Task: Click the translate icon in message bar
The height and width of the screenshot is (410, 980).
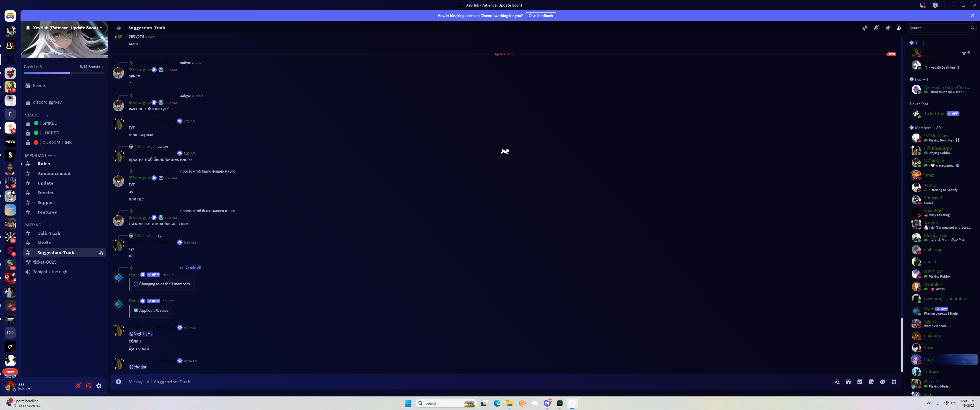Action: click(x=837, y=382)
